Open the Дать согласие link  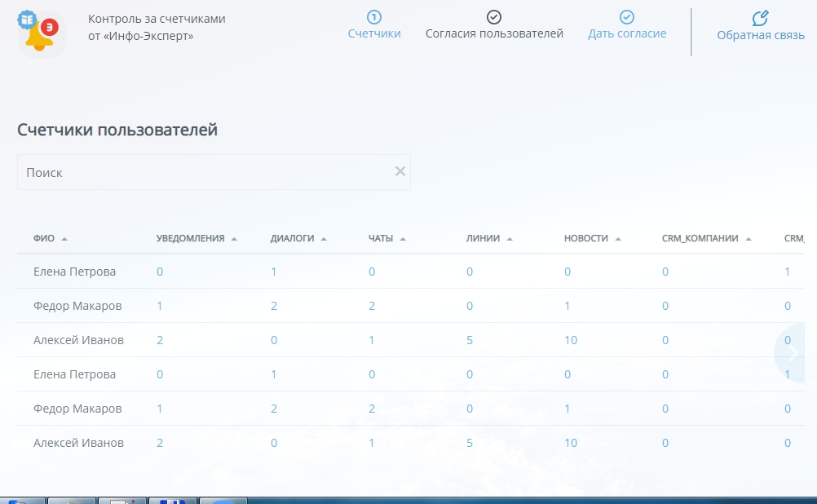click(627, 34)
